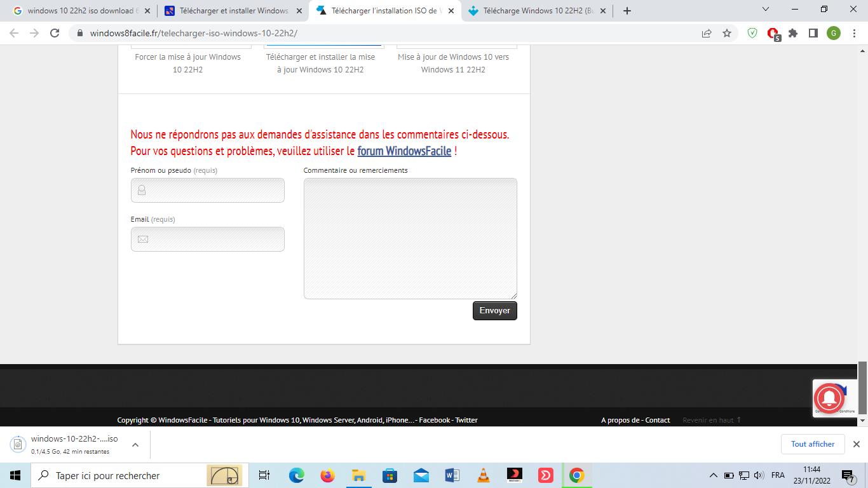This screenshot has height=488, width=868.
Task: Click the Envoyer submit button
Action: pyautogui.click(x=494, y=311)
